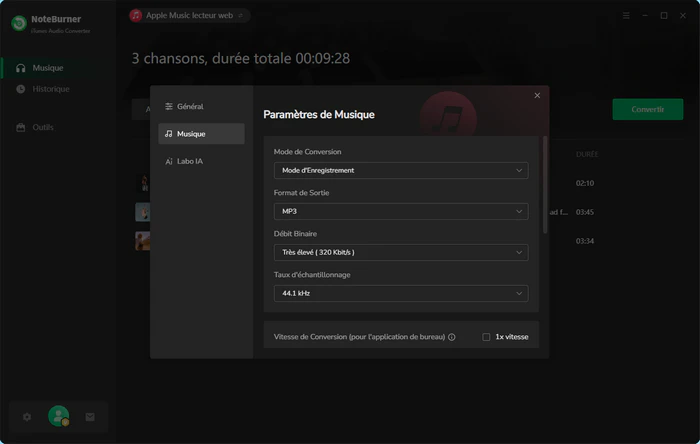The width and height of the screenshot is (700, 444).
Task: Click the settings dialog vertical scrollbar
Action: [545, 185]
